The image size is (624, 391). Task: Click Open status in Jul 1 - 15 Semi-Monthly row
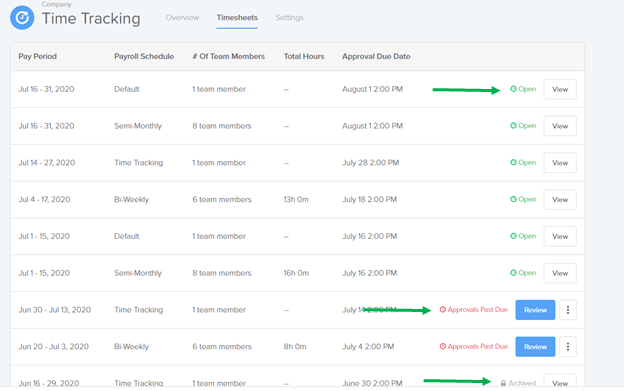tap(523, 273)
